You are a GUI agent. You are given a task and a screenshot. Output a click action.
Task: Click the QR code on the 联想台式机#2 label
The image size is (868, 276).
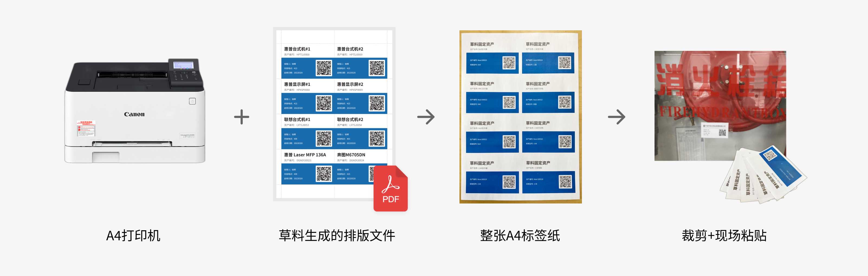click(377, 138)
